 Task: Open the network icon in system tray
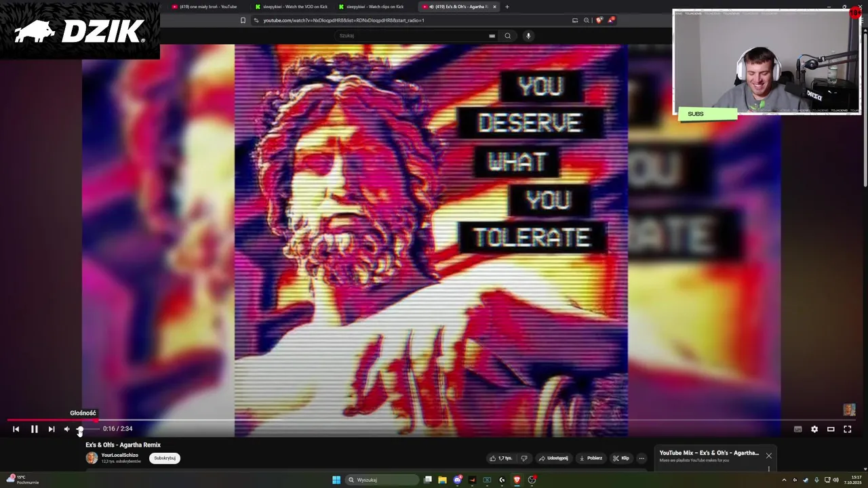pyautogui.click(x=827, y=480)
